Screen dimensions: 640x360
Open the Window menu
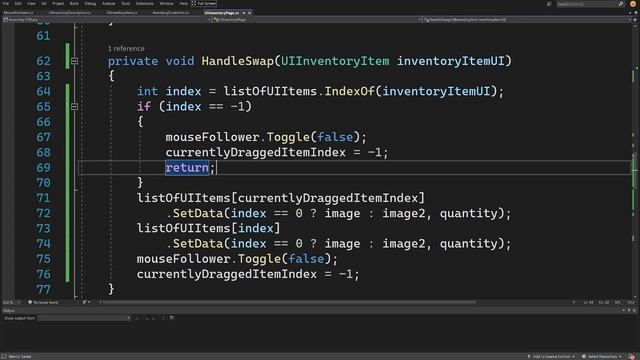[166, 3]
